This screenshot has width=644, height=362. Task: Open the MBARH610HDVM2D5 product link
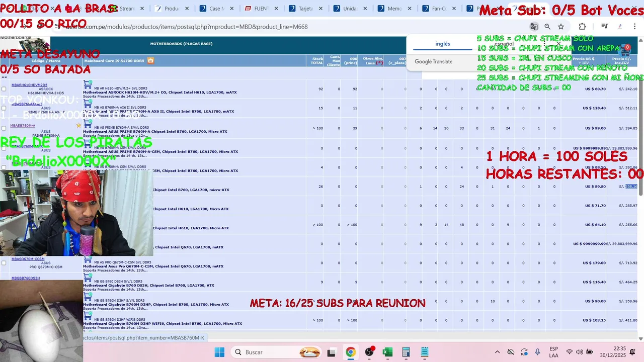29,85
